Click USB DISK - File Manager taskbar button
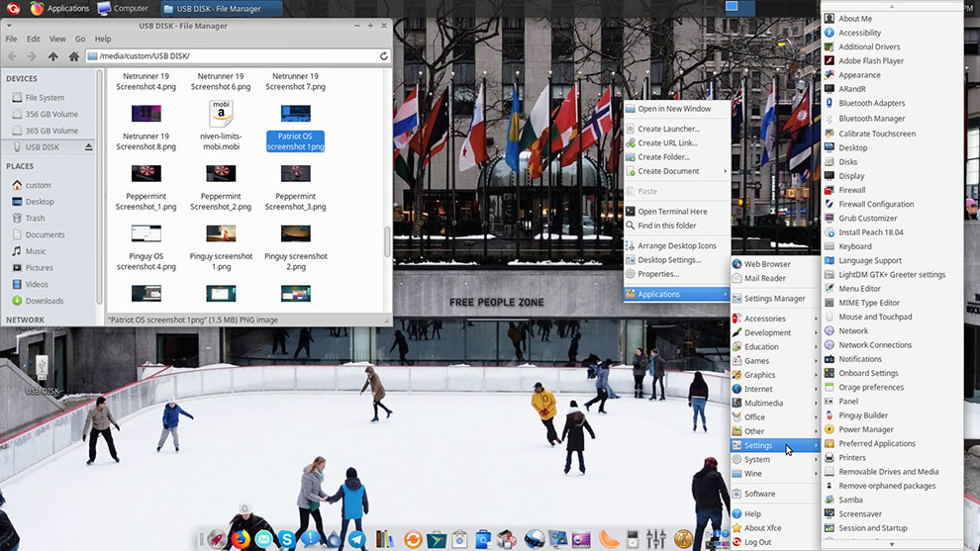 (221, 8)
